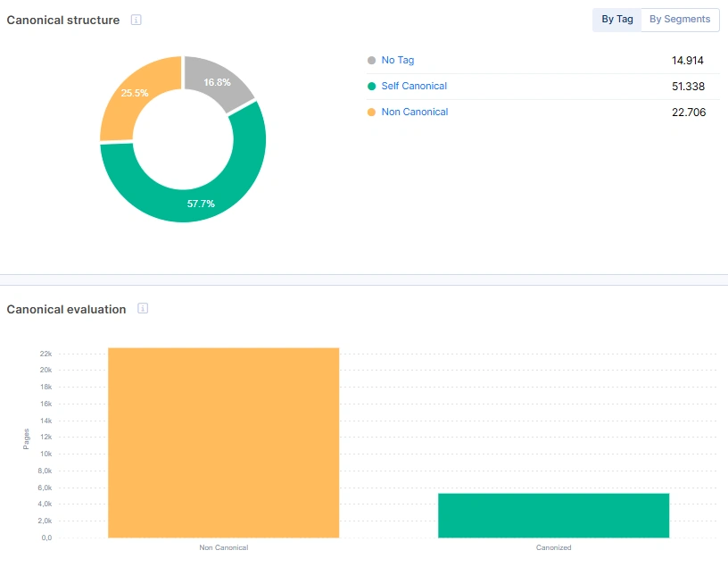Open the No Tag legend link
The image size is (728, 567).
coord(397,61)
